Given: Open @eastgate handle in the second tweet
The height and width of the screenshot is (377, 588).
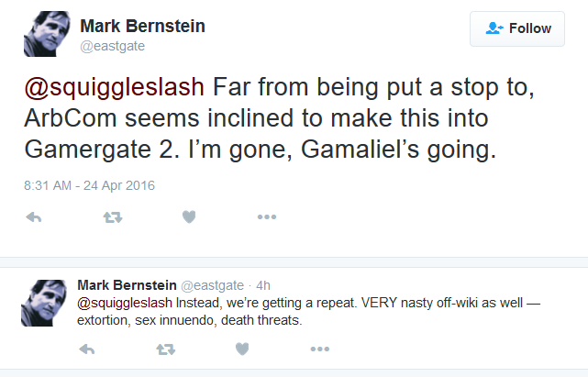Looking at the screenshot, I should 212,286.
